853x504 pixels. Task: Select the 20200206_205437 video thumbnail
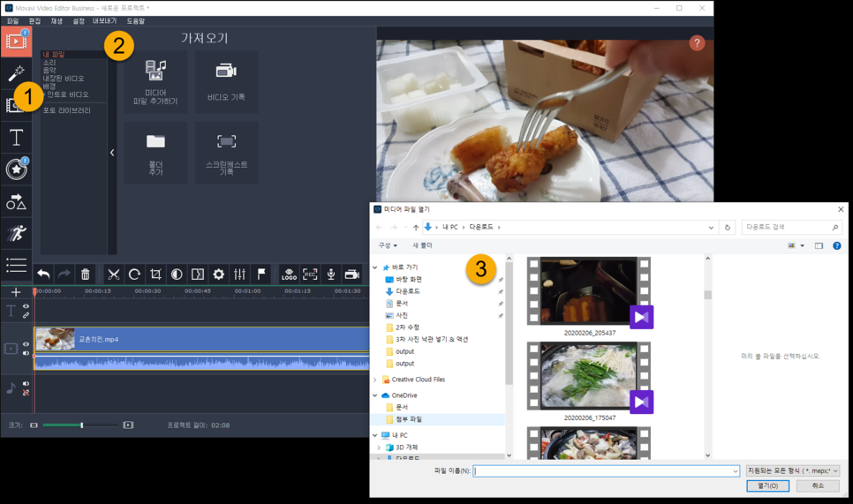tap(590, 291)
